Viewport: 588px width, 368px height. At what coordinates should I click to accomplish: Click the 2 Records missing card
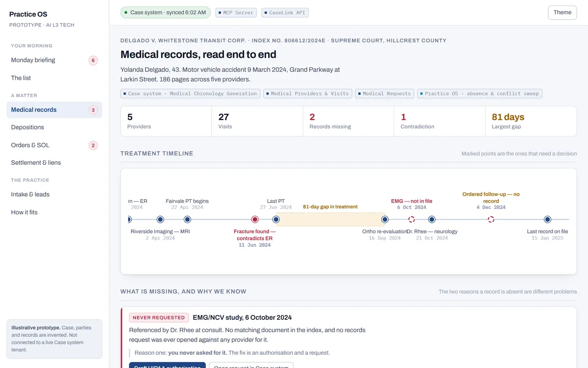point(348,121)
